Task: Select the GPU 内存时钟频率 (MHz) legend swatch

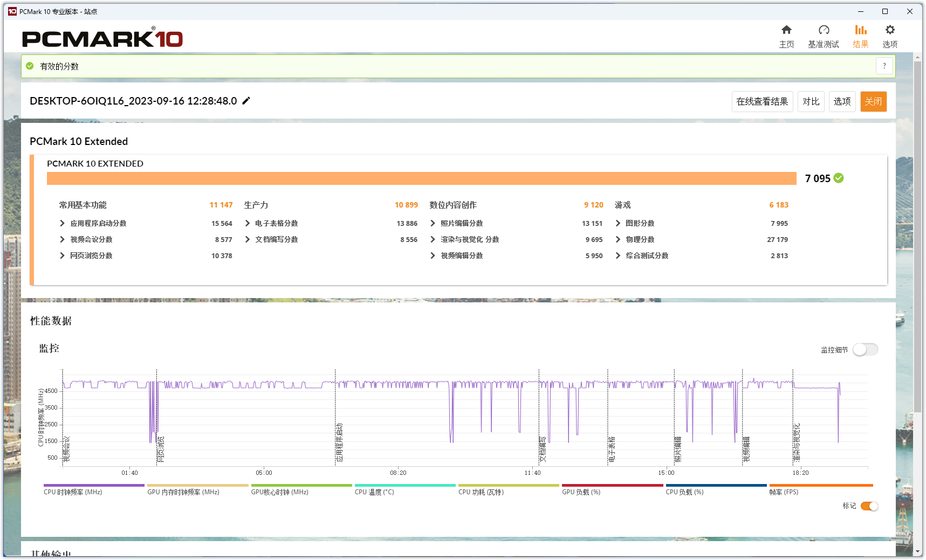Action: (197, 486)
